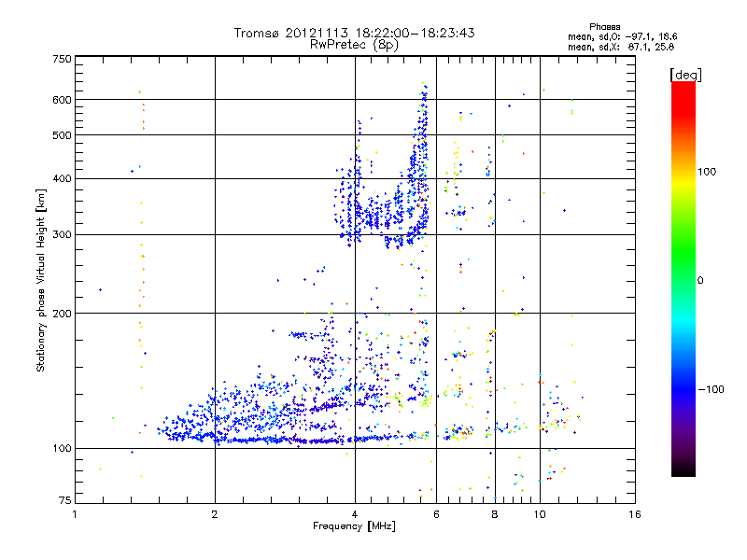Click the black bottom of the phase colorbar
The image size is (747, 560).
pos(684,470)
